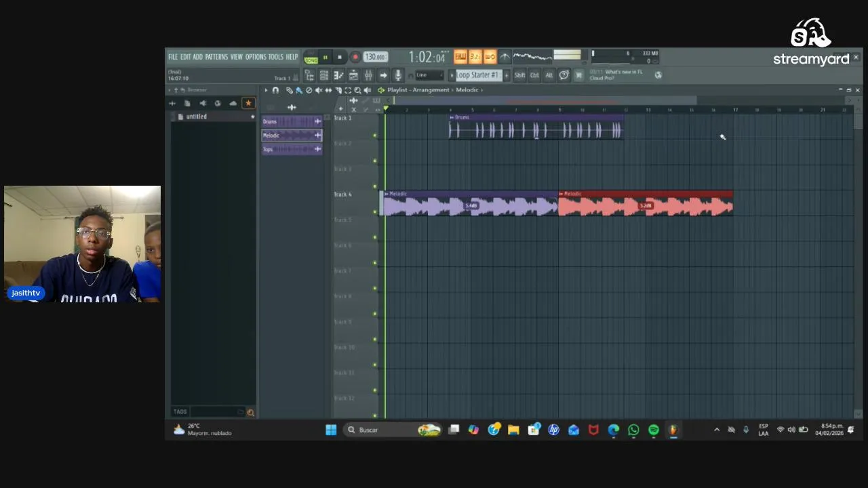This screenshot has width=868, height=488.
Task: Mute Track 1 via its green dot
Action: point(374,136)
